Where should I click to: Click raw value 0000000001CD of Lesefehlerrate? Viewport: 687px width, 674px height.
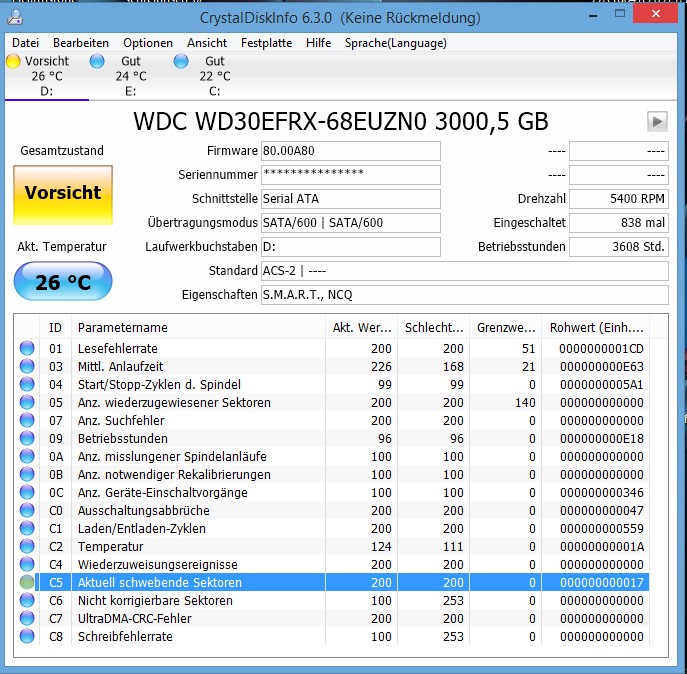pos(601,348)
